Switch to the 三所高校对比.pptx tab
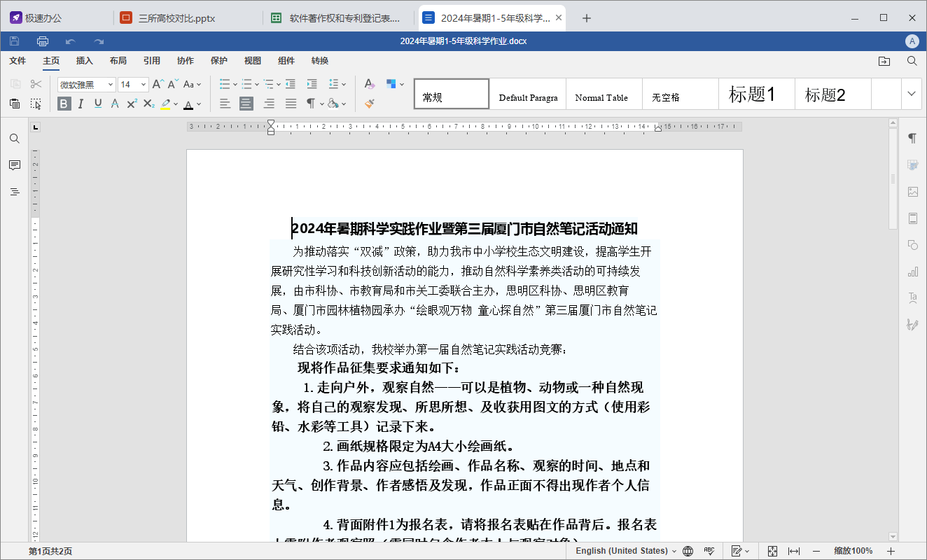 point(186,18)
